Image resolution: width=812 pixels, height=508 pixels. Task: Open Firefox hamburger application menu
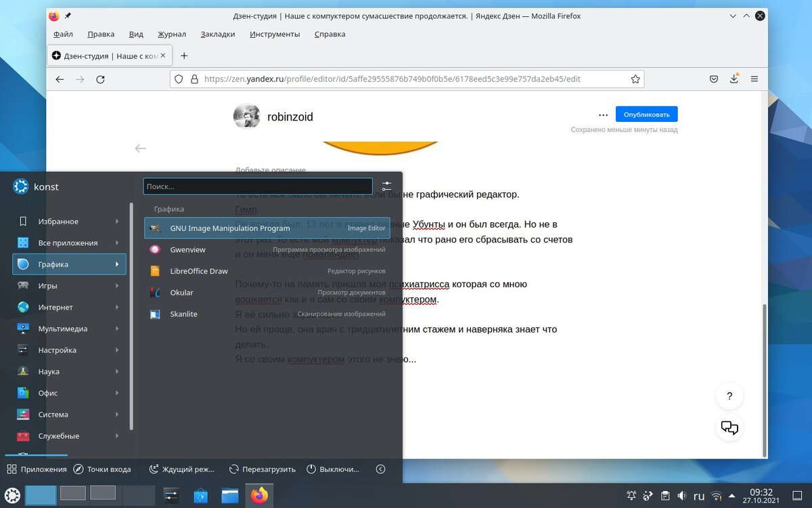(754, 79)
